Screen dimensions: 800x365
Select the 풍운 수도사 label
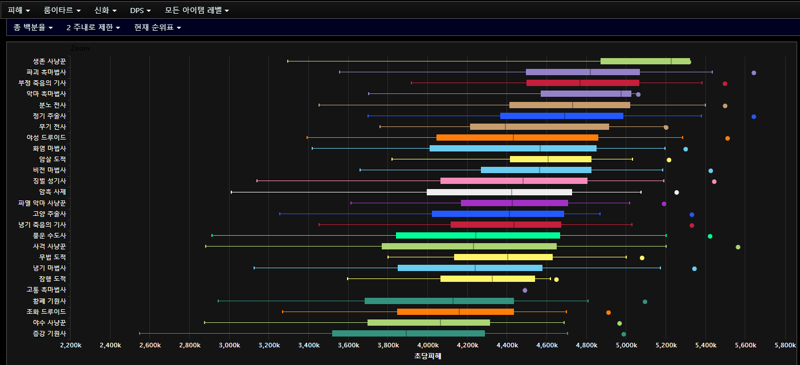point(49,235)
